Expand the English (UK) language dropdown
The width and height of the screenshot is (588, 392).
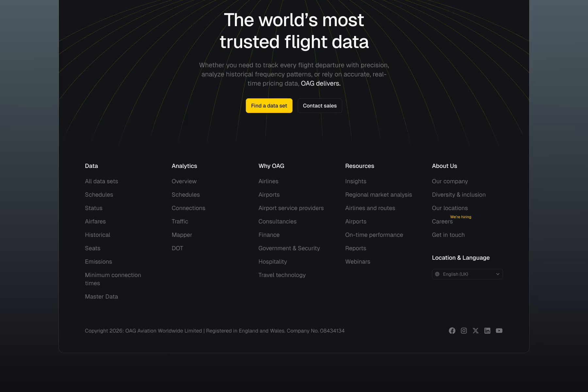(x=467, y=274)
